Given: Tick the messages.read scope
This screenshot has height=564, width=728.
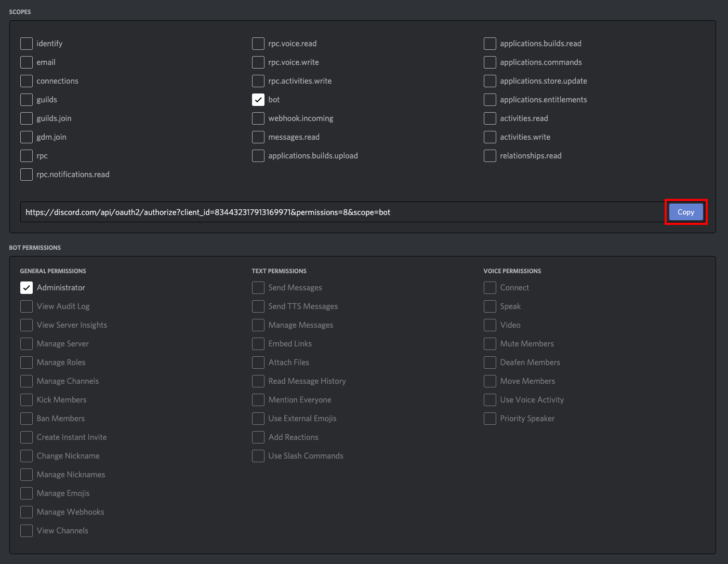Looking at the screenshot, I should tap(258, 137).
